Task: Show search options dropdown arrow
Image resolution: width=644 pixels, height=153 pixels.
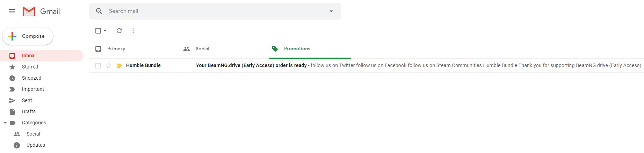Action: (x=331, y=11)
